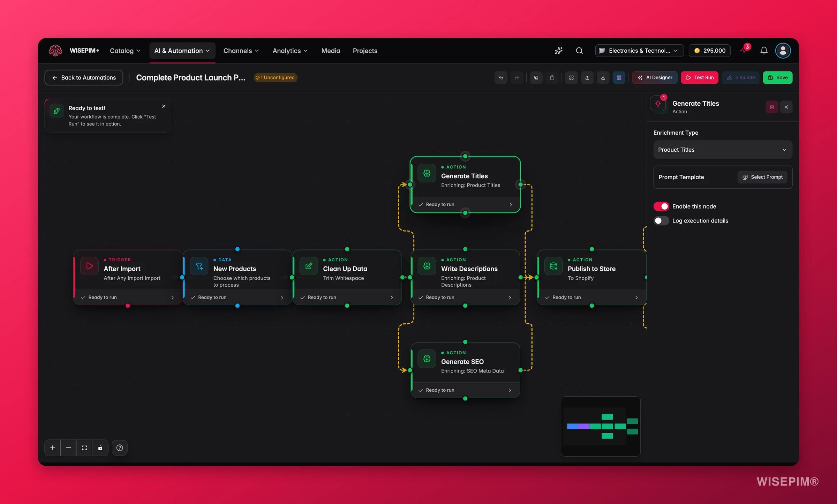The height and width of the screenshot is (504, 837).
Task: Open the notifications bell
Action: (x=764, y=51)
